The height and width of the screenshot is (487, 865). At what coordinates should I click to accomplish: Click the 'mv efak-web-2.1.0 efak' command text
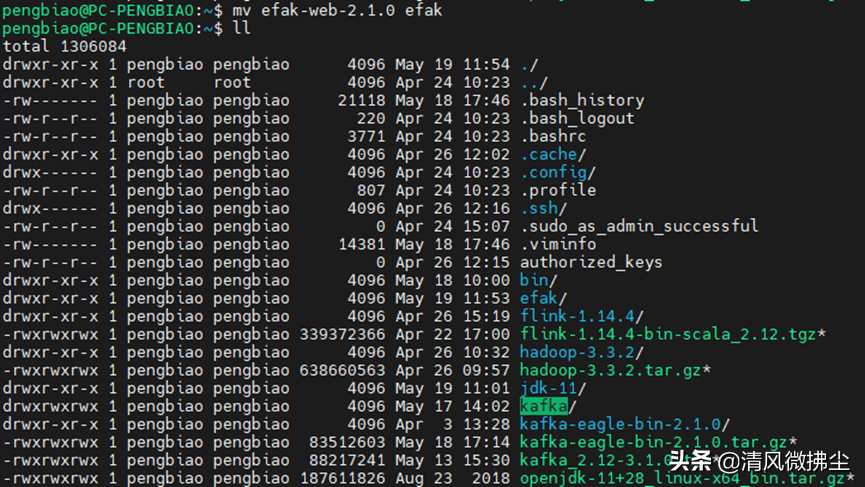(343, 10)
